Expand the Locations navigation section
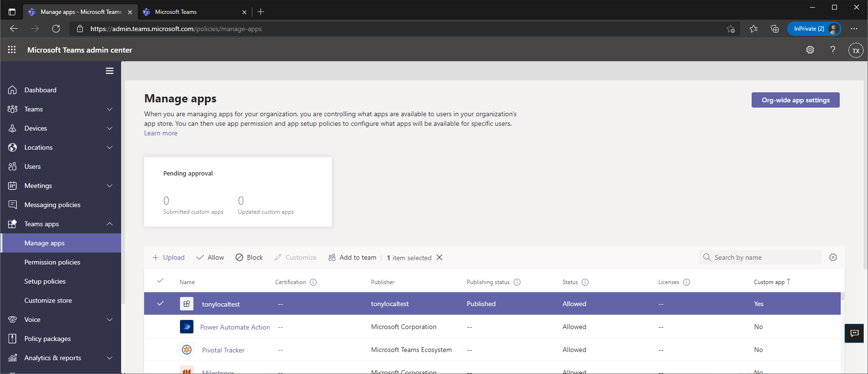868x374 pixels. tap(110, 147)
